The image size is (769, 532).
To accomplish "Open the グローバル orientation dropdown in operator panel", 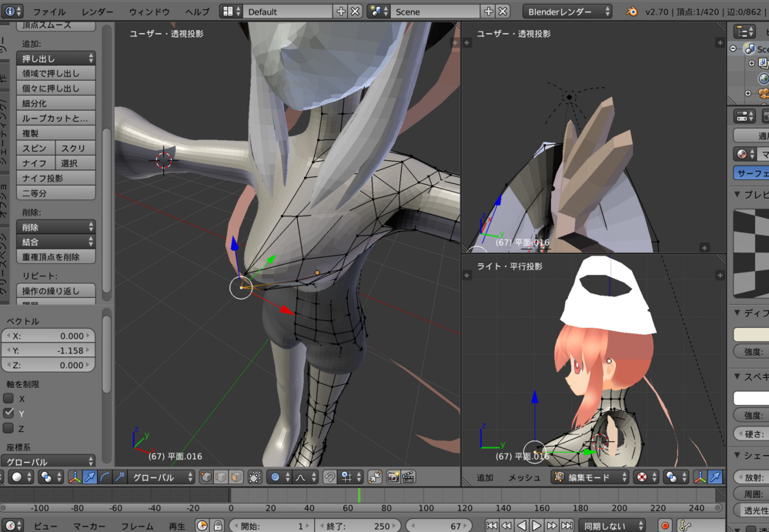I will 48,461.
